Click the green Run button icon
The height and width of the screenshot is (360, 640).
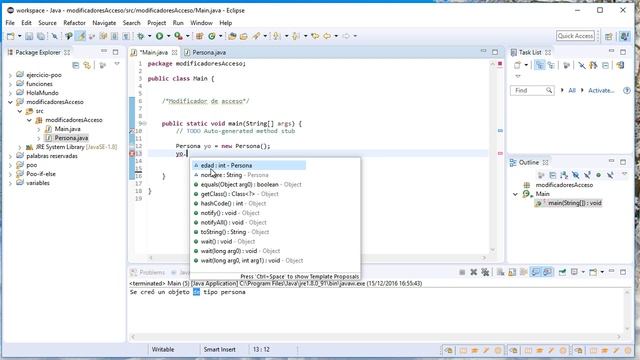pyautogui.click(x=160, y=36)
